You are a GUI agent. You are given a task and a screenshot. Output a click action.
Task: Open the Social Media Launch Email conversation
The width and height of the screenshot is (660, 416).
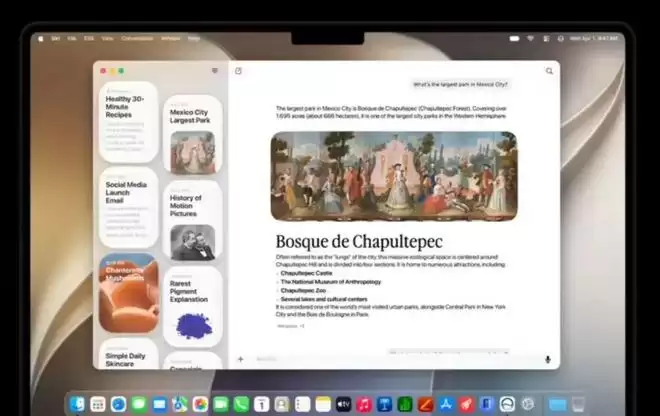click(x=128, y=208)
